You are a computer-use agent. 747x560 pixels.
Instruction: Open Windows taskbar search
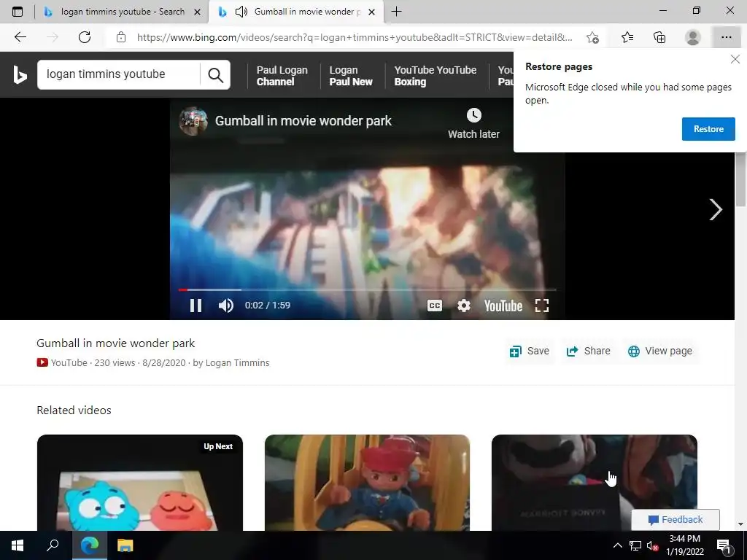53,545
